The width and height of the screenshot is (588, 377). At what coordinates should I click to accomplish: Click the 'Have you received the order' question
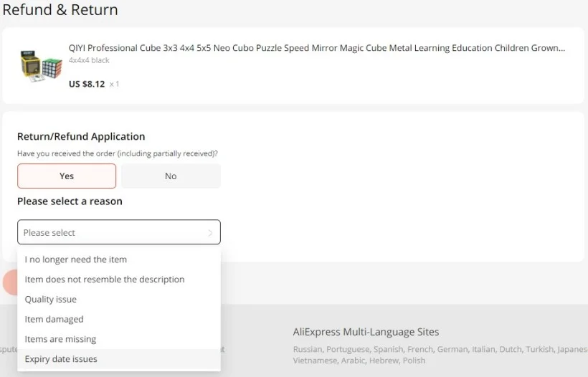[x=118, y=153]
